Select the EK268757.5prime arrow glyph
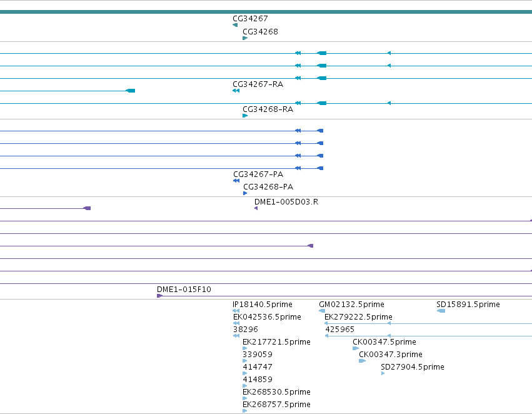 (244, 411)
